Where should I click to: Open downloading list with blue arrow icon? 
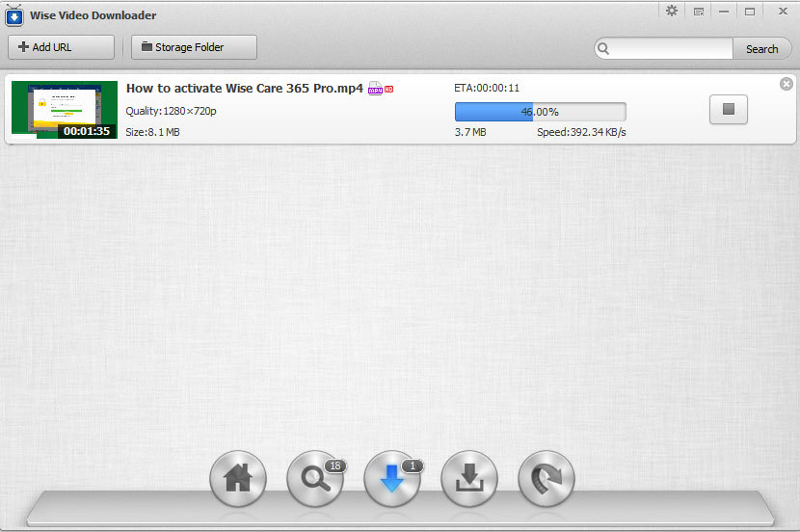392,478
